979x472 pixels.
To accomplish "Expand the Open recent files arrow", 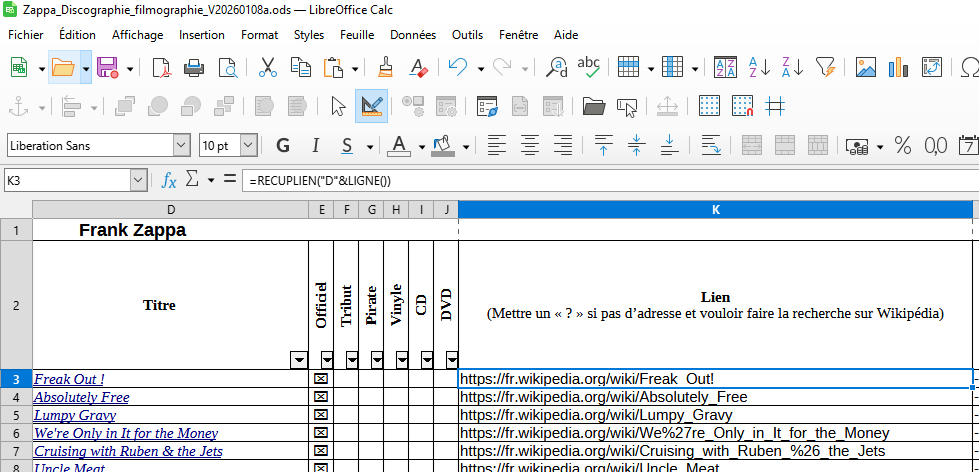I will pyautogui.click(x=86, y=68).
